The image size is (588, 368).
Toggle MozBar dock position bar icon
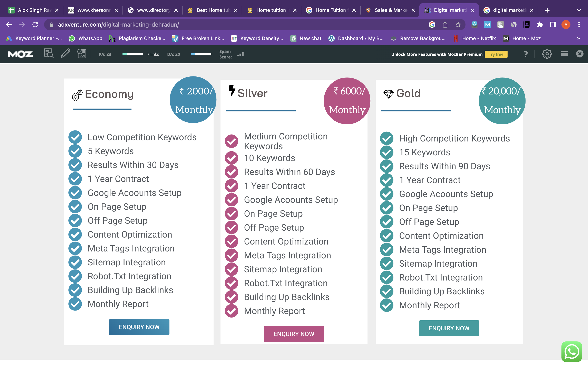tap(564, 54)
